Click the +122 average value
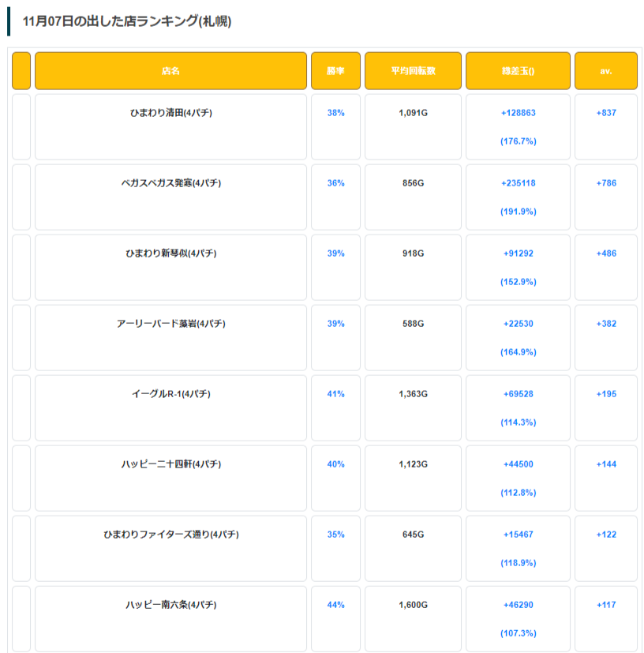Viewport: 644px width, 653px height. click(606, 535)
